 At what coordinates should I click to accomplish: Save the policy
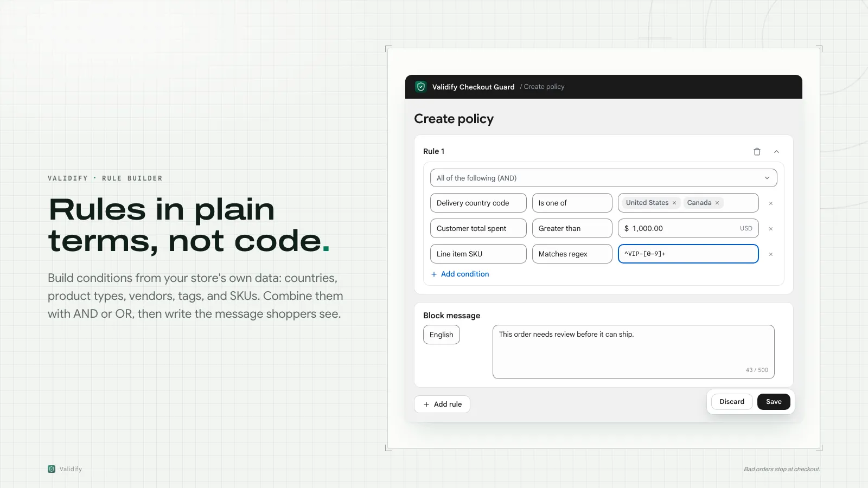[x=774, y=402]
